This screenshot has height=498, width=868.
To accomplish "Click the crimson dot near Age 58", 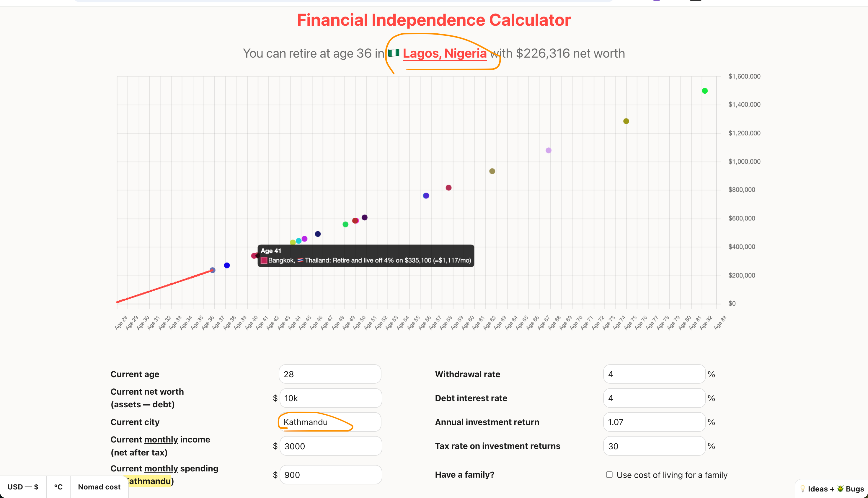I will [x=448, y=188].
